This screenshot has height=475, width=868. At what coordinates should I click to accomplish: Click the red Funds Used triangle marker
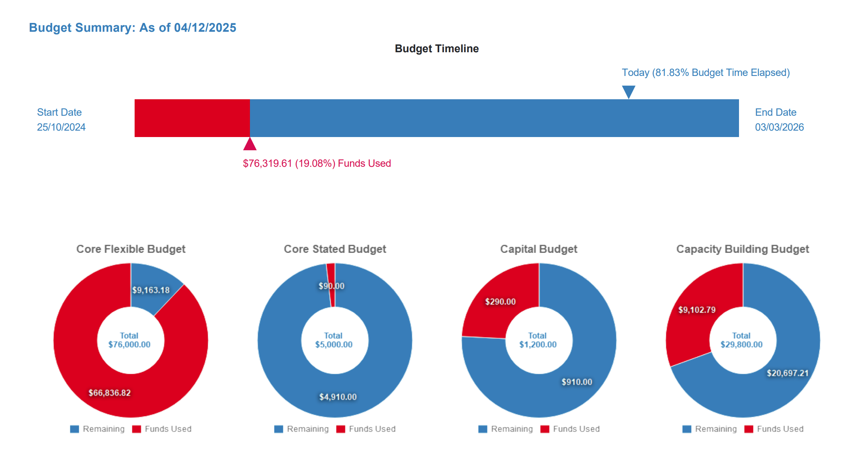coord(250,145)
